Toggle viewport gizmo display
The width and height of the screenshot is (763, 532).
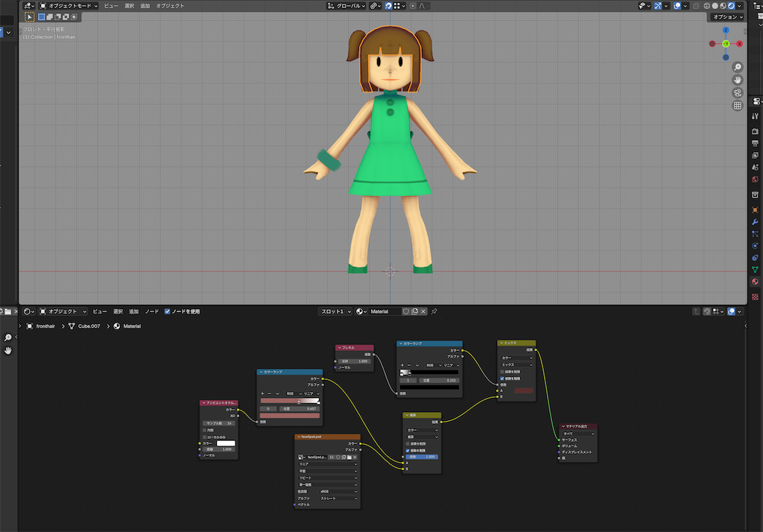[658, 6]
